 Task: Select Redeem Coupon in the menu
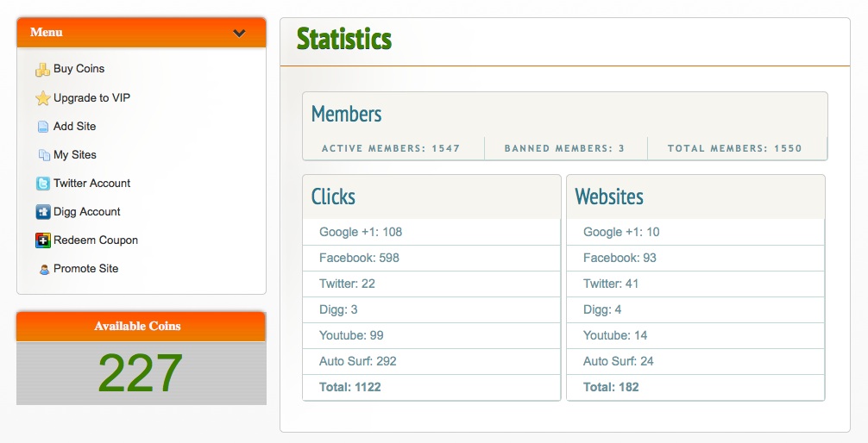(96, 240)
